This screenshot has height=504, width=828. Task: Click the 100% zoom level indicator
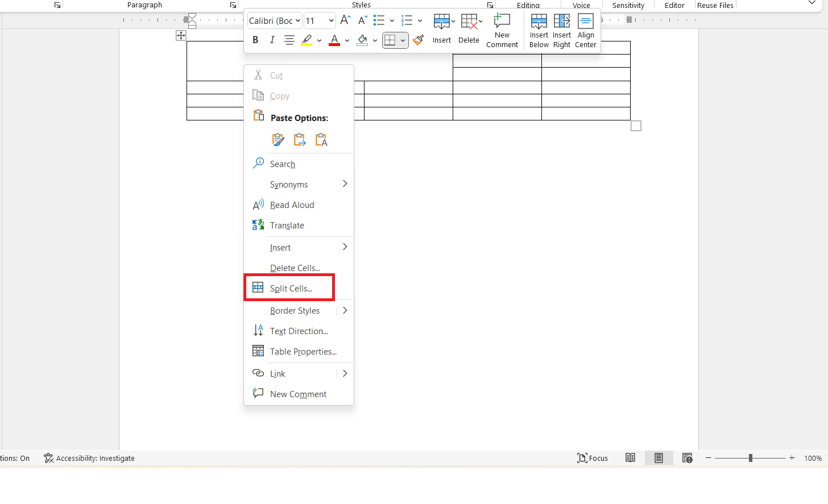813,458
